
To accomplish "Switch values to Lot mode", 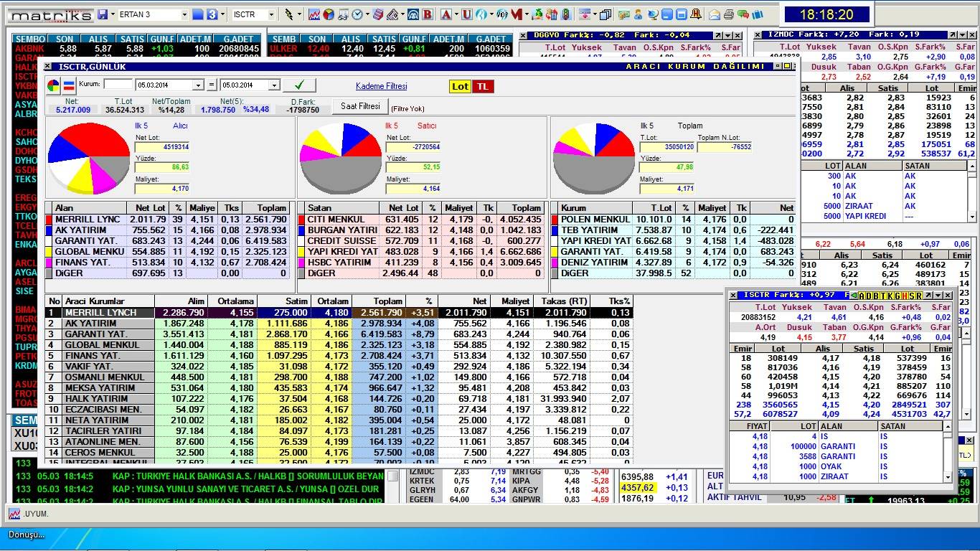I will click(x=460, y=86).
